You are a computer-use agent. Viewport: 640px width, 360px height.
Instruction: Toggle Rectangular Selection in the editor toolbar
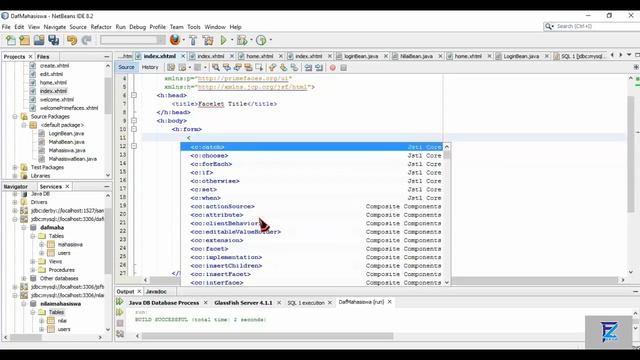[259, 67]
